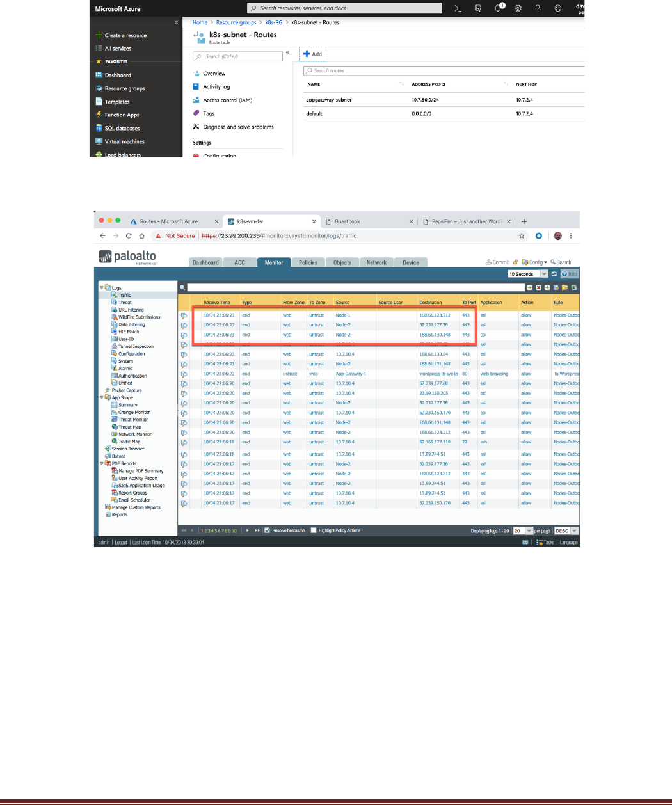Click the Azure feedback smiley icon
672x805 pixels.
(558, 8)
